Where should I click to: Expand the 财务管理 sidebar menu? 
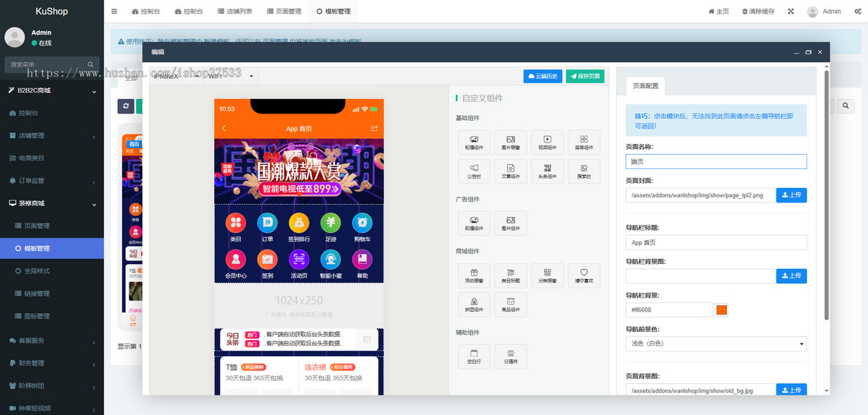52,363
